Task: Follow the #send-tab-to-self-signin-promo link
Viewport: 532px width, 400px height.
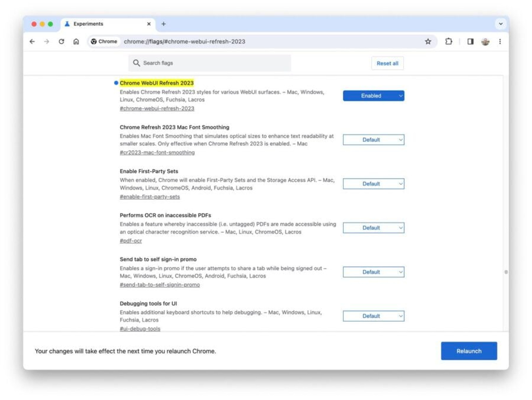Action: pyautogui.click(x=160, y=285)
